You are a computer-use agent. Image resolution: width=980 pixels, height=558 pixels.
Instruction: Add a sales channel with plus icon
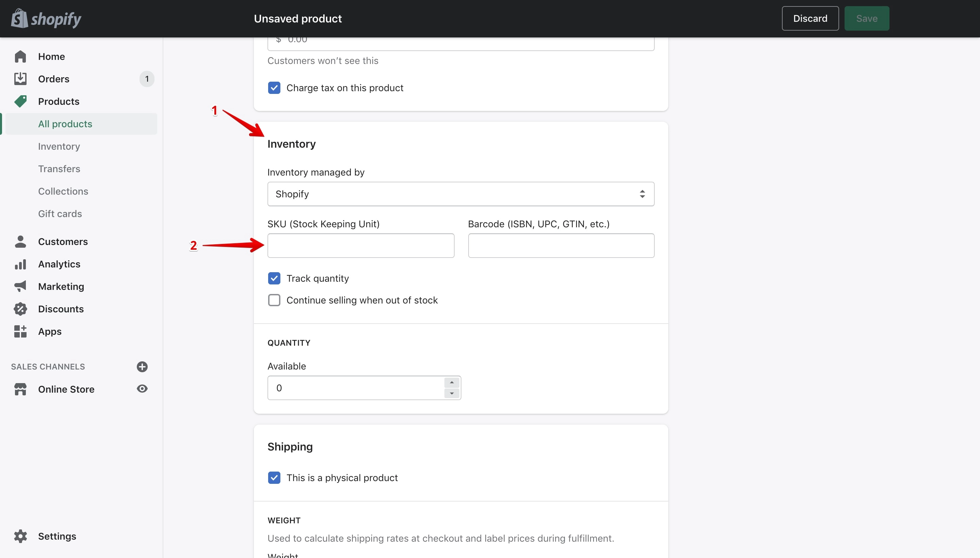142,366
